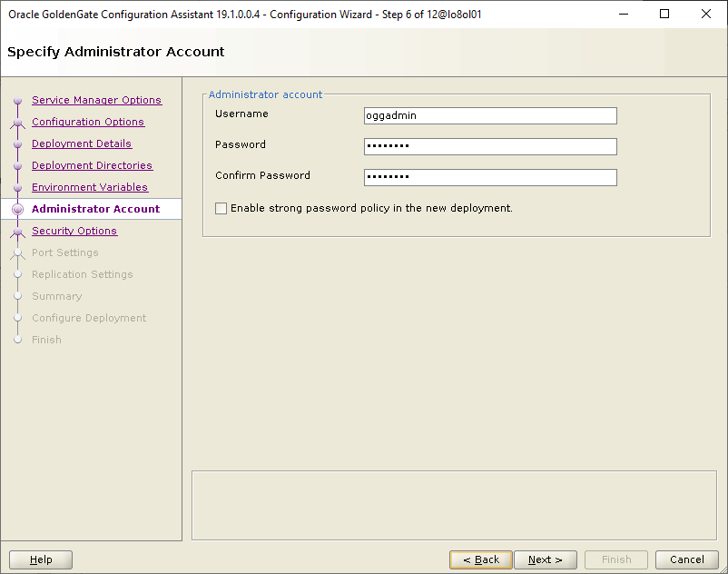Focus the Password field

point(489,147)
